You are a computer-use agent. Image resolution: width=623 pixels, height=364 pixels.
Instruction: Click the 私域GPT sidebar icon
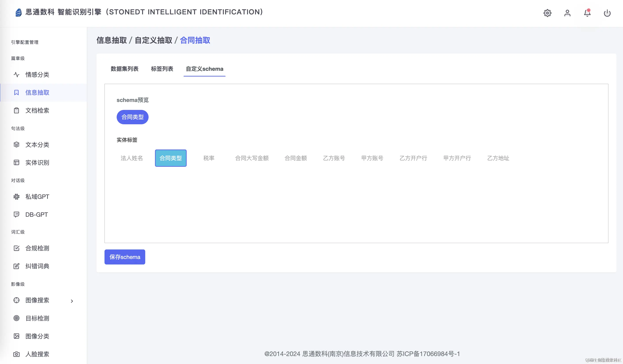tap(16, 197)
